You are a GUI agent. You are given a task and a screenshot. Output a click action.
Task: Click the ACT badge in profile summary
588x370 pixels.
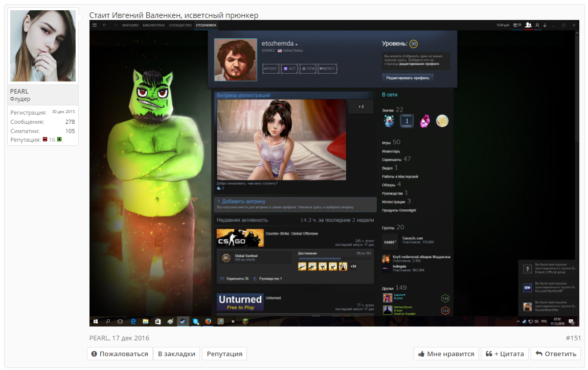point(289,69)
